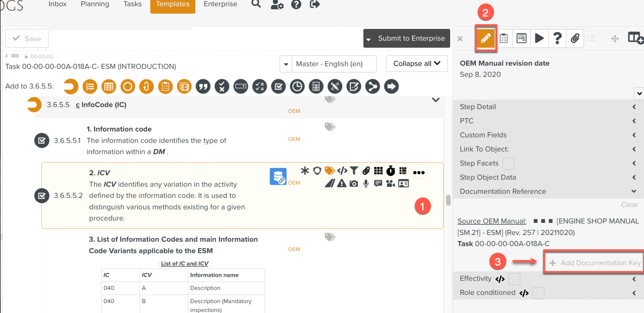Open the Enterprise tab
Viewport: 644px width, 313px height.
point(220,4)
